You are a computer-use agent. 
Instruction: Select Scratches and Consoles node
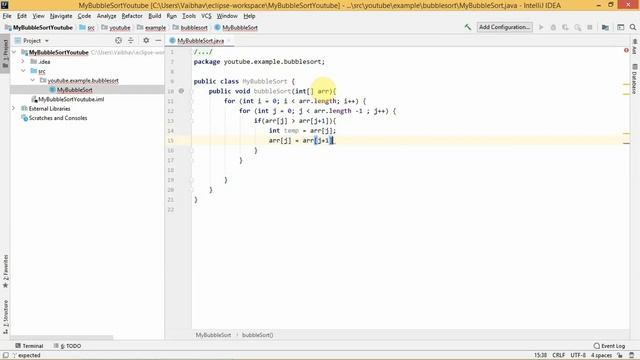(58, 118)
